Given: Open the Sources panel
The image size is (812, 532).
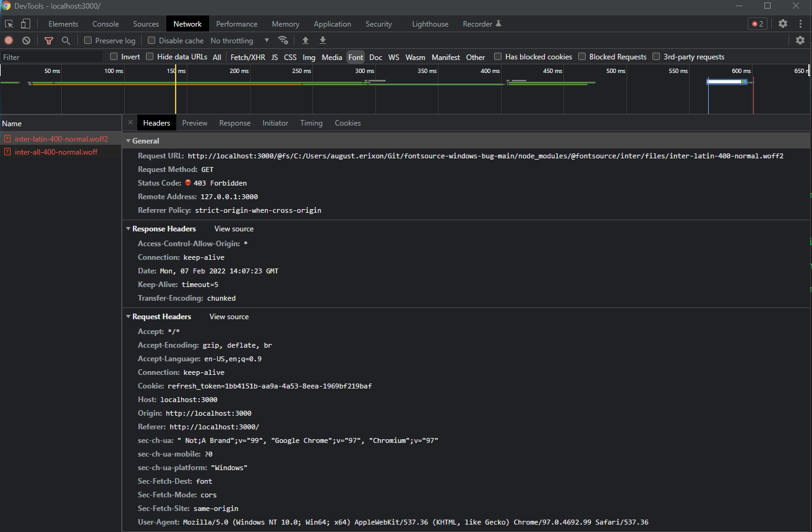Looking at the screenshot, I should click(146, 24).
